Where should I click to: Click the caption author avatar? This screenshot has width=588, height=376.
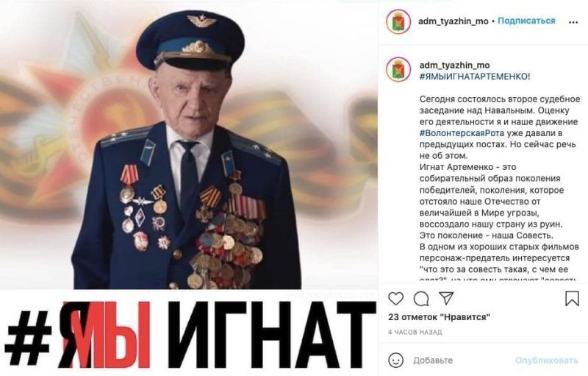click(x=398, y=69)
